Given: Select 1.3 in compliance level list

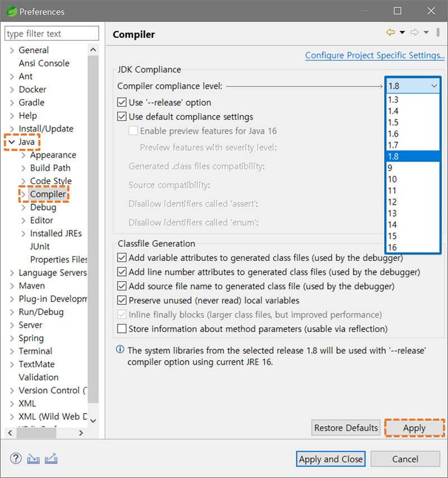Looking at the screenshot, I should (413, 100).
